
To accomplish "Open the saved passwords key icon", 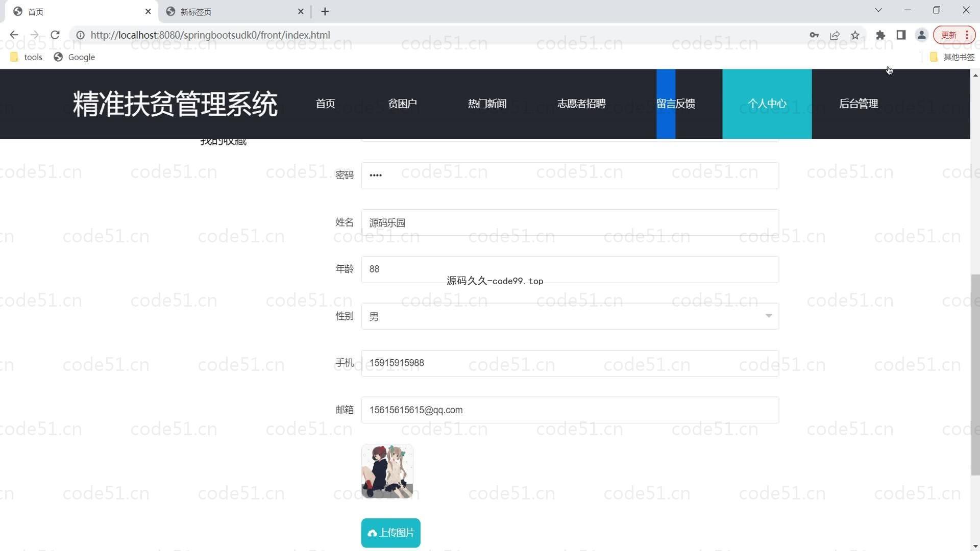I will (x=814, y=35).
